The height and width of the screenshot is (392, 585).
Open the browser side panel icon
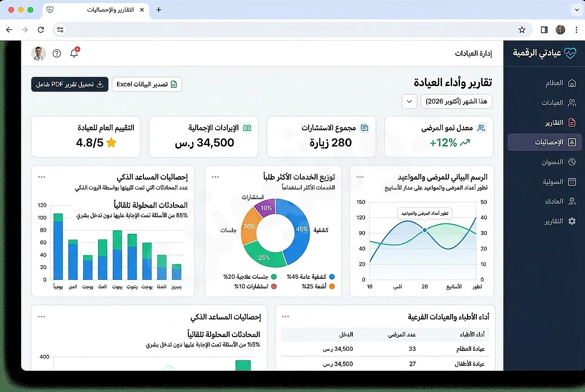(544, 30)
